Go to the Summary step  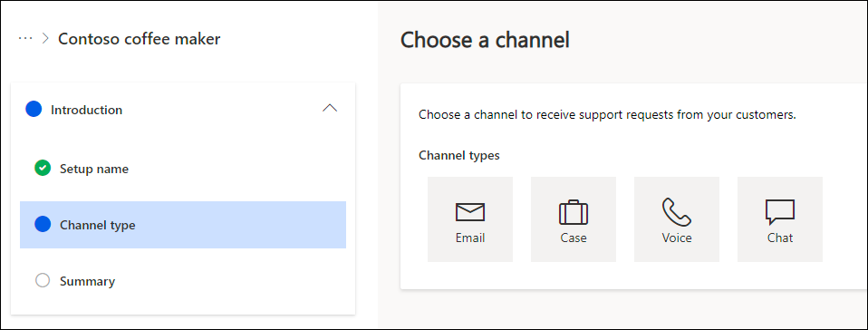pyautogui.click(x=183, y=281)
